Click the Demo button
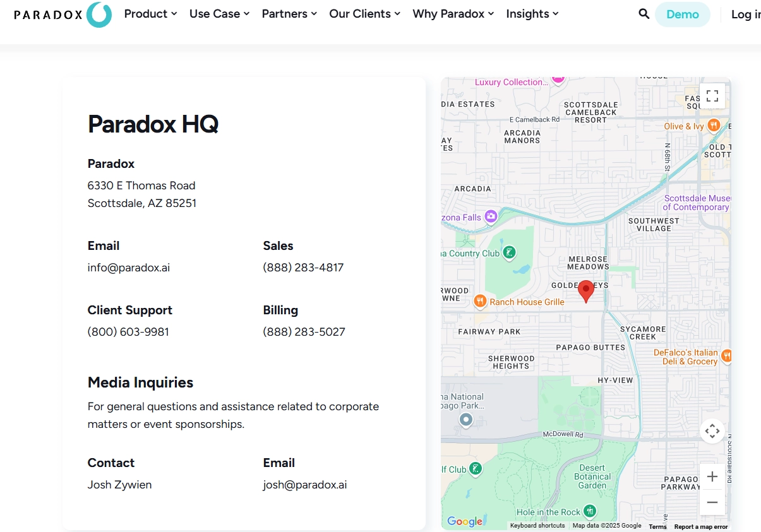The image size is (761, 532). coord(683,15)
